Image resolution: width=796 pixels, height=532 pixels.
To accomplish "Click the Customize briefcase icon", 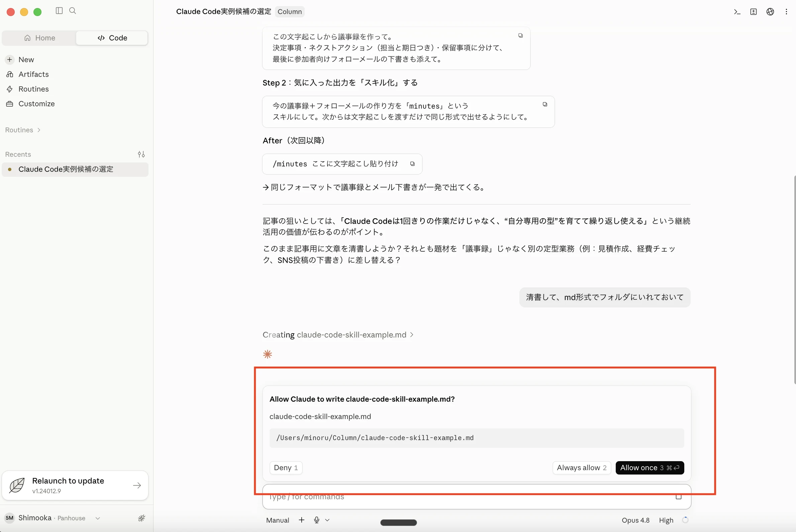I will click(x=10, y=104).
